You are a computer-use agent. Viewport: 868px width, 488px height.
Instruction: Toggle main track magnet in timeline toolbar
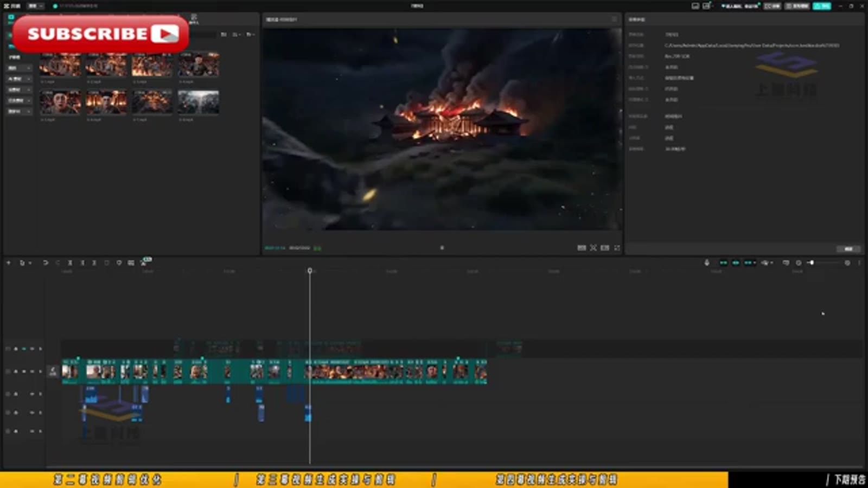pos(723,262)
